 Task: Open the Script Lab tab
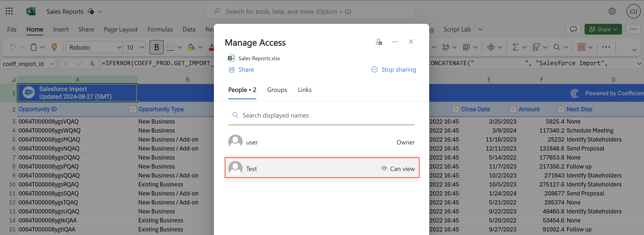pos(457,29)
